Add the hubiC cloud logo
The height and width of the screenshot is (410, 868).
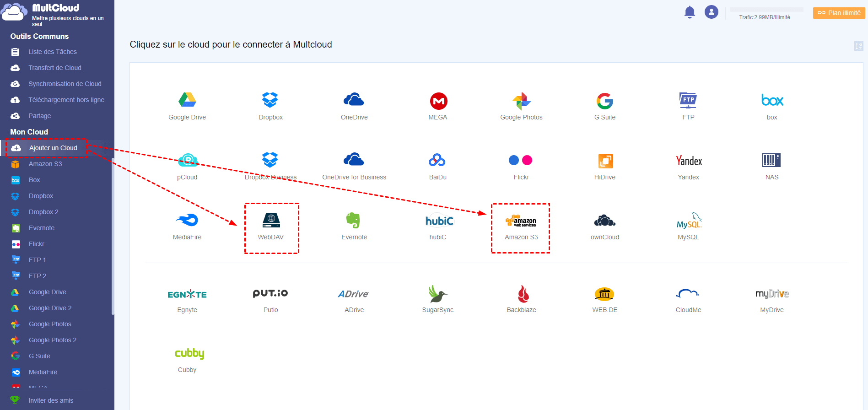(x=439, y=221)
